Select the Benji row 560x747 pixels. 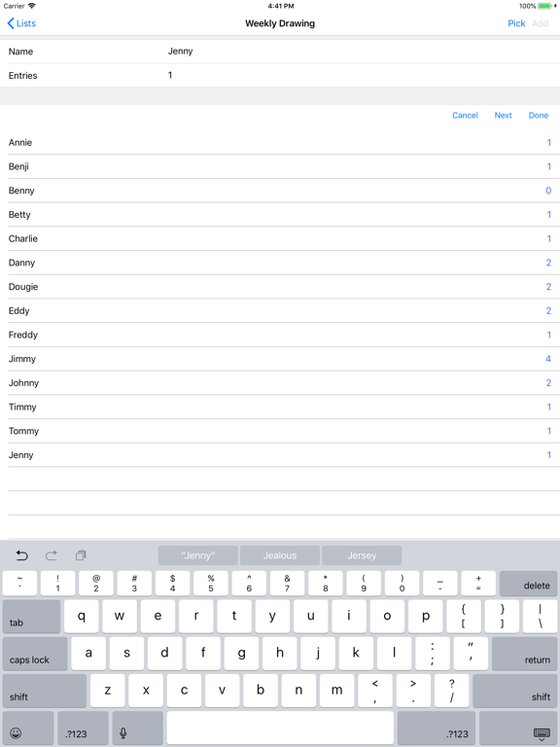pos(280,166)
